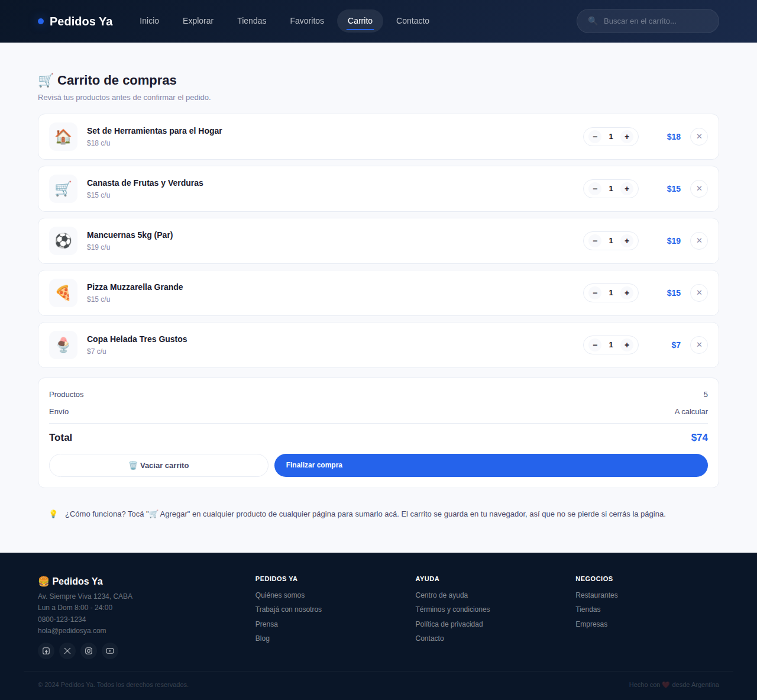Open the Tiendas link in the Negocios footer column
Screen dimensions: 757x700
click(588, 609)
